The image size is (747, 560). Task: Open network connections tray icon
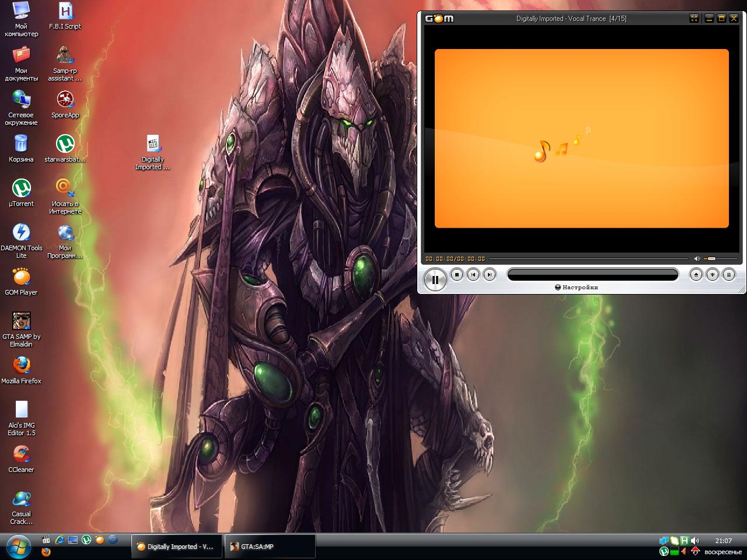pyautogui.click(x=664, y=541)
